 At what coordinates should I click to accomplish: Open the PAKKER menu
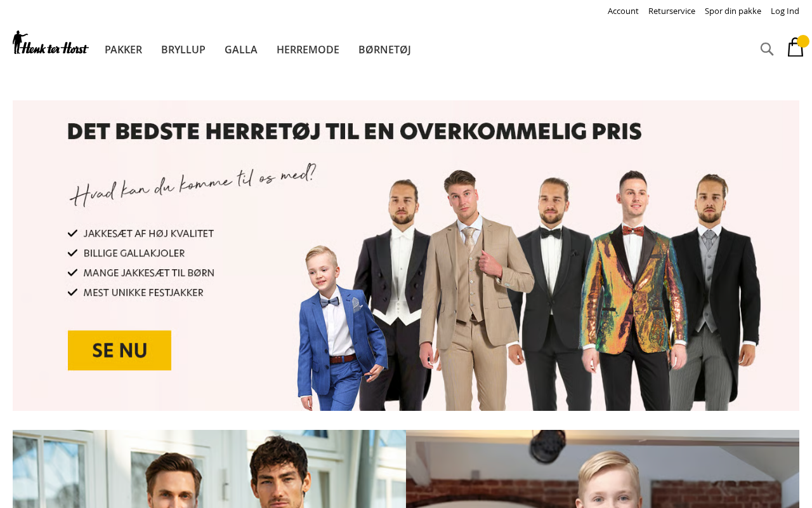tap(123, 50)
